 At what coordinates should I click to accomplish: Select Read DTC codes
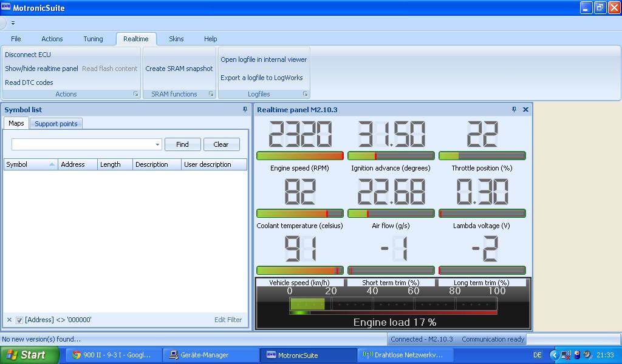click(29, 83)
